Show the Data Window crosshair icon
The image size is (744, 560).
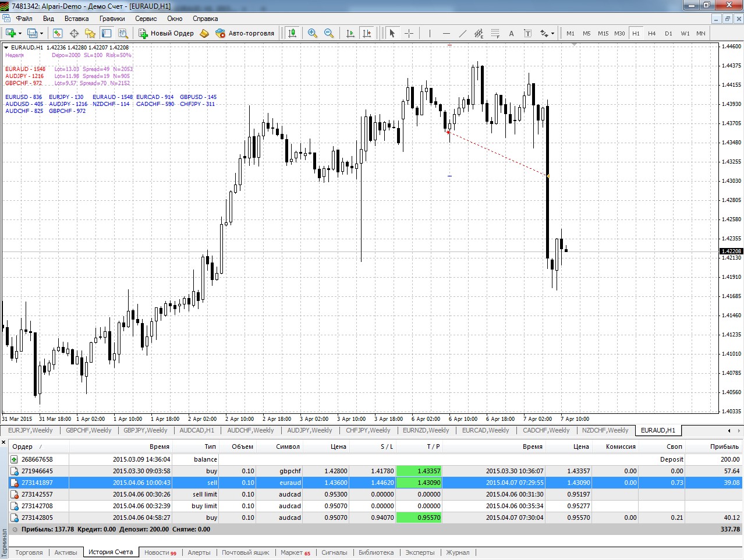pos(74,33)
